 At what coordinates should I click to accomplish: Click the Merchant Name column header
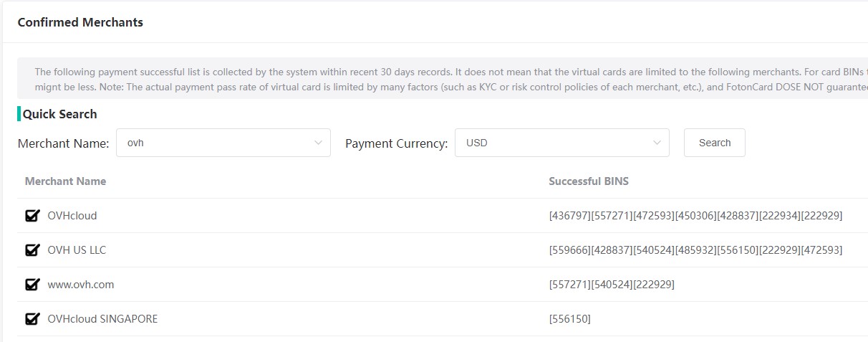[x=65, y=181]
